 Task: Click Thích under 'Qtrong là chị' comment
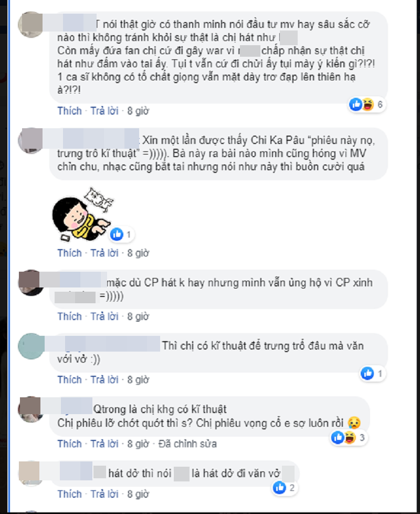click(x=69, y=443)
